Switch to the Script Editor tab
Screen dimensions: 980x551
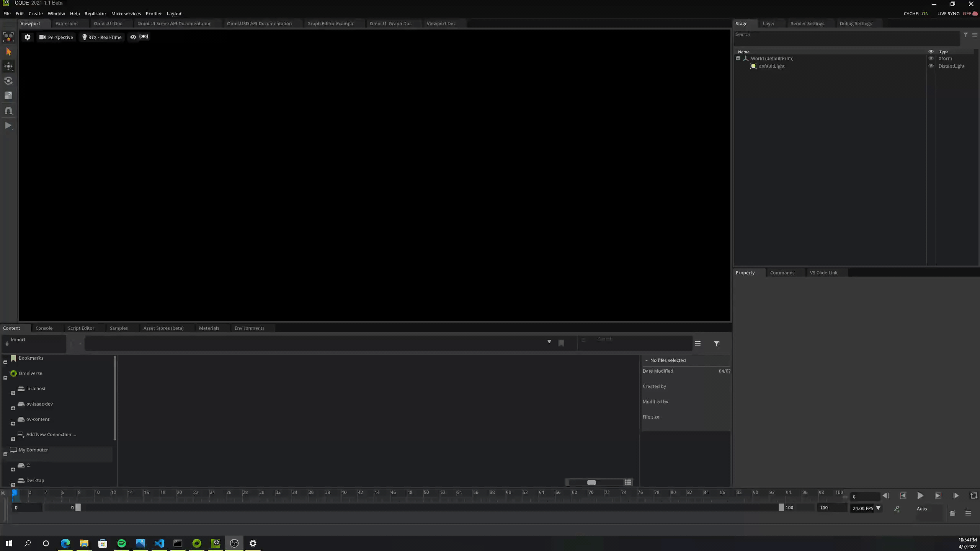coord(81,328)
